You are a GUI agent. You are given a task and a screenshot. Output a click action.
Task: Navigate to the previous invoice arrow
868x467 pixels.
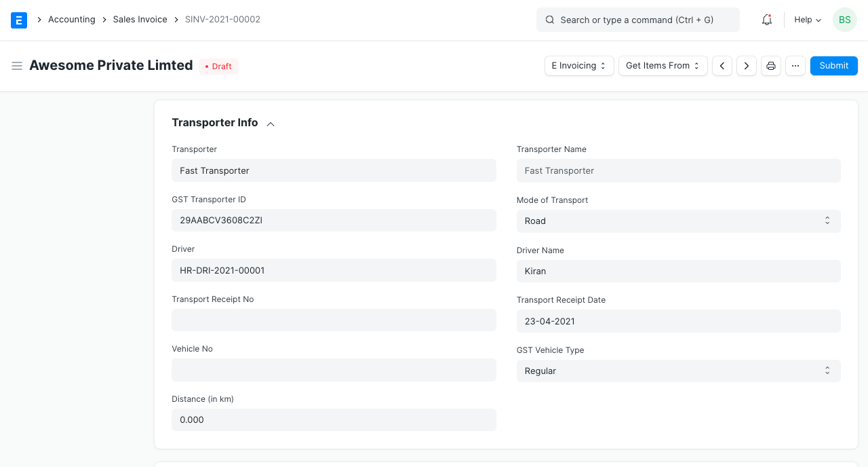[x=722, y=66]
